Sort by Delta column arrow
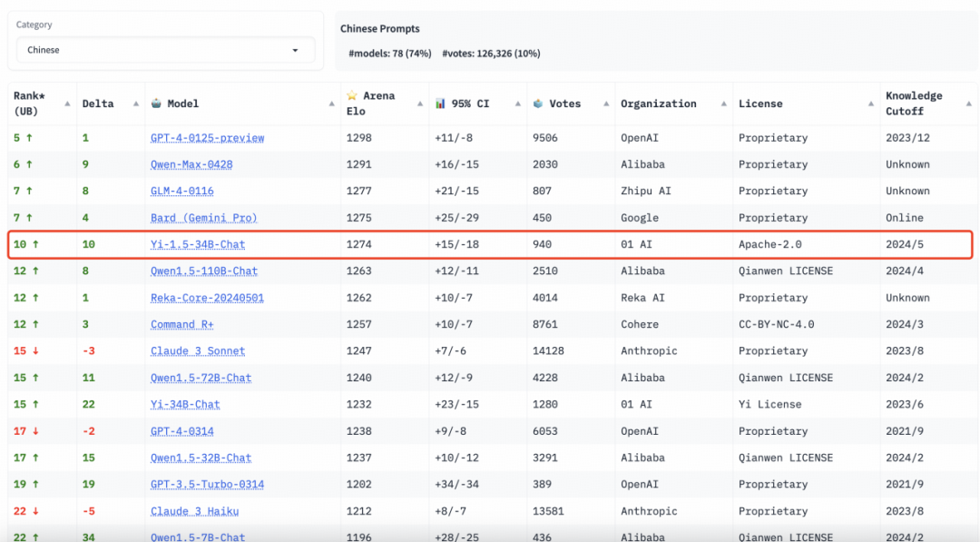The width and height of the screenshot is (980, 542). [135, 103]
